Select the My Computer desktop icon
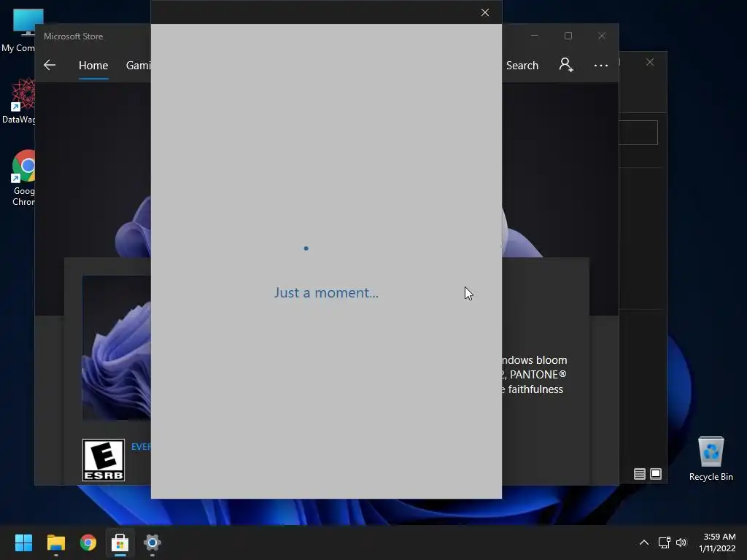This screenshot has height=560, width=747. (x=18, y=31)
